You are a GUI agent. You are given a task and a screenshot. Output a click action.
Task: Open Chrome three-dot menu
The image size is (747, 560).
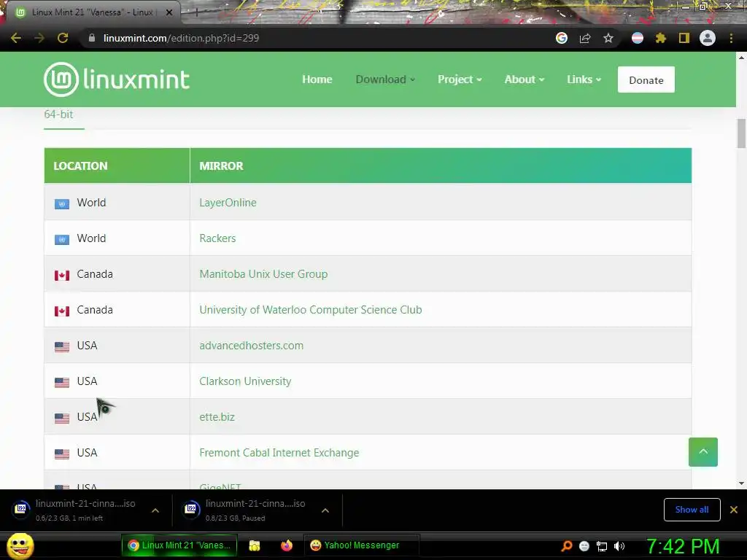pos(731,38)
